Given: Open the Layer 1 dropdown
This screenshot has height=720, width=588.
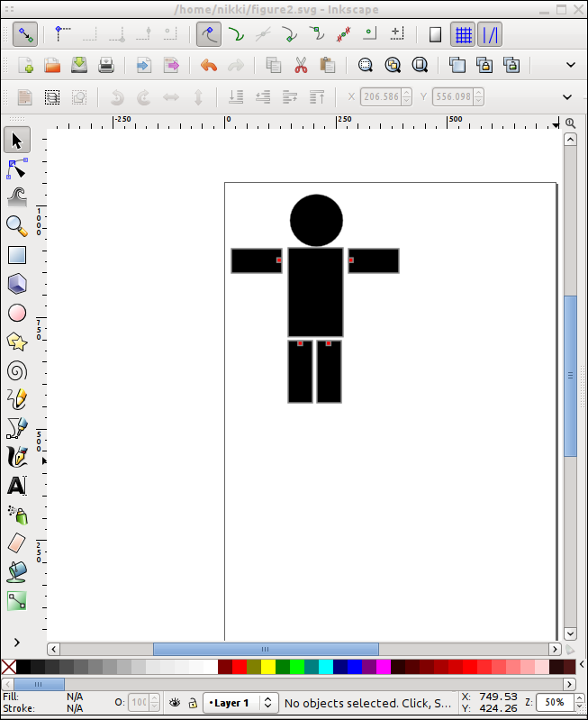Looking at the screenshot, I should 240,703.
